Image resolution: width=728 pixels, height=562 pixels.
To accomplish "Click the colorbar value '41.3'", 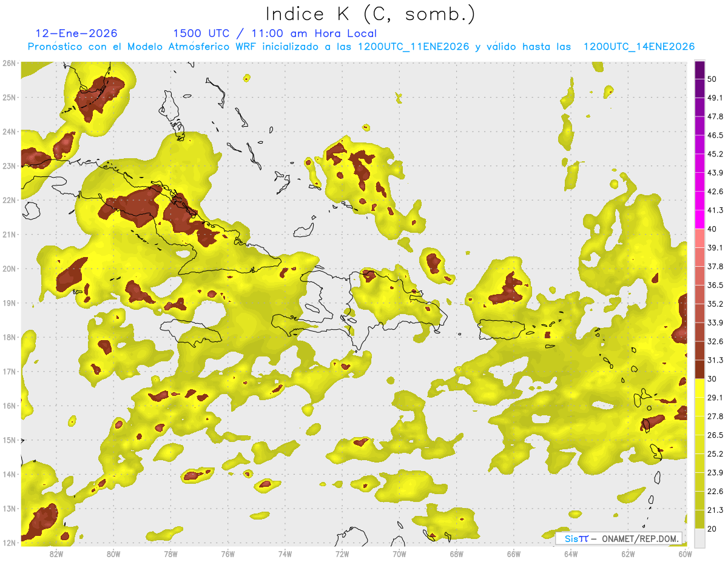I will tap(715, 210).
